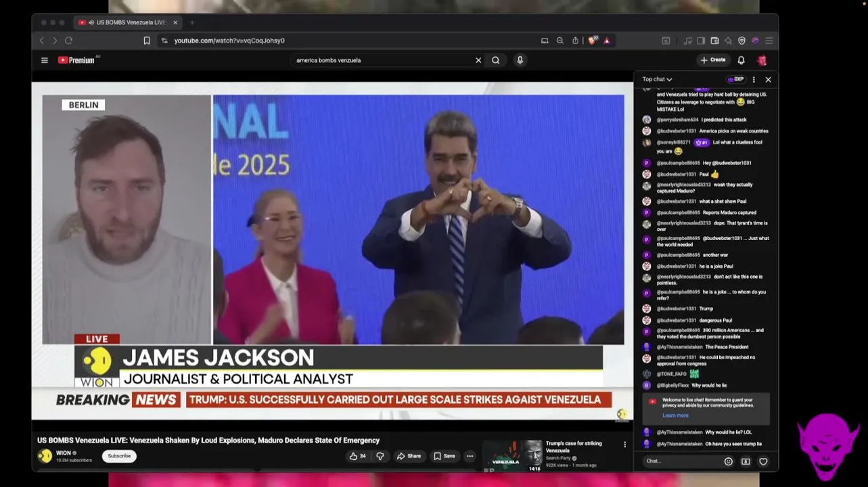Open the Create button

click(x=713, y=60)
